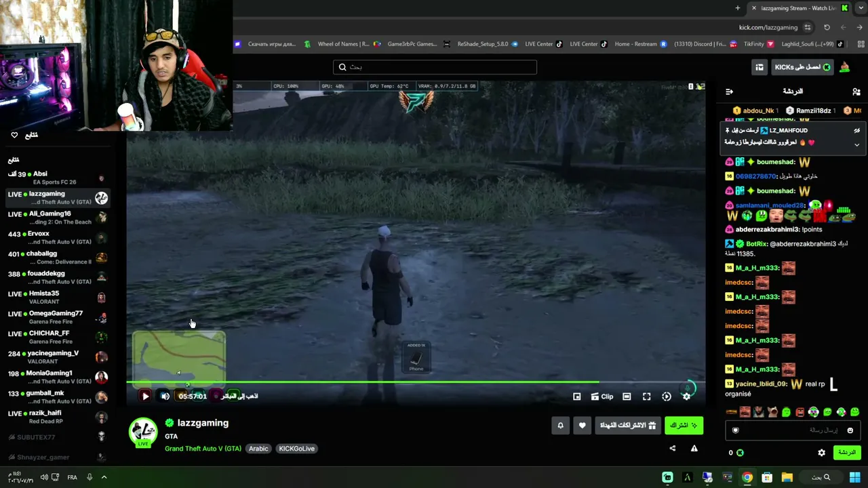Image resolution: width=868 pixels, height=488 pixels.
Task: Open Ali_Gaming16 channel in sidebar
Action: click(58, 218)
